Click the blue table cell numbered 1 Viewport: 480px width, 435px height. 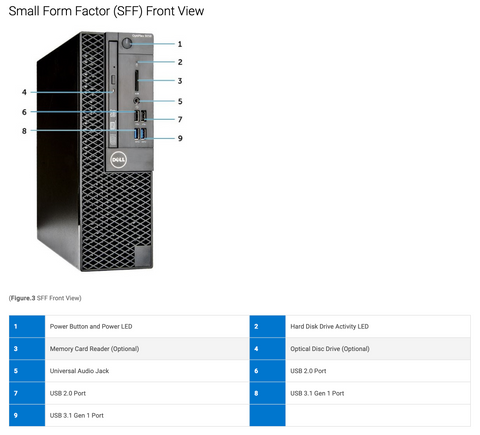coord(27,326)
